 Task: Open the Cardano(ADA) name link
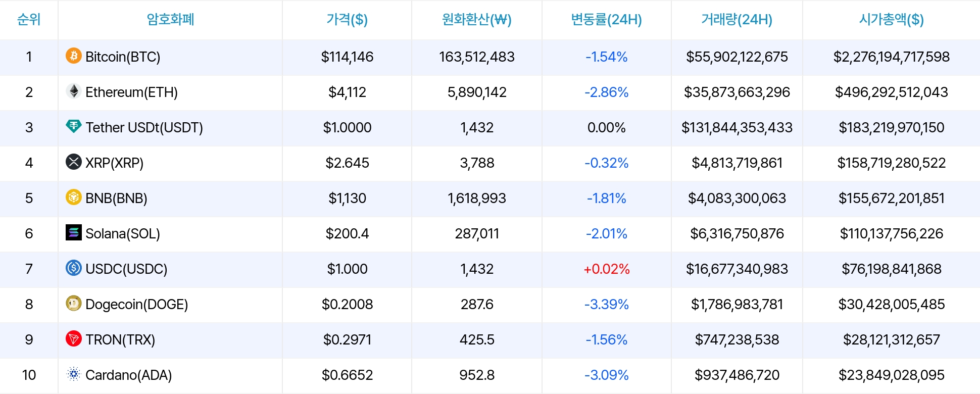129,375
